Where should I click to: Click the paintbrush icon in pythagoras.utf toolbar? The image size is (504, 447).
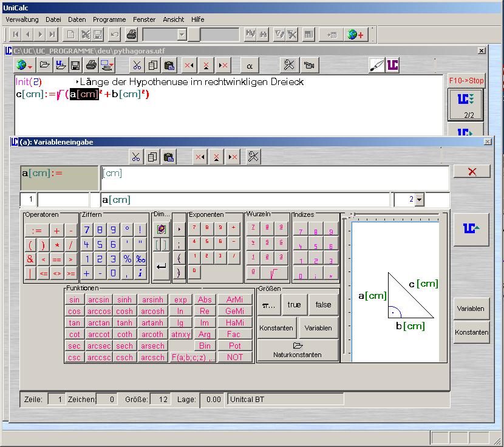(x=376, y=65)
